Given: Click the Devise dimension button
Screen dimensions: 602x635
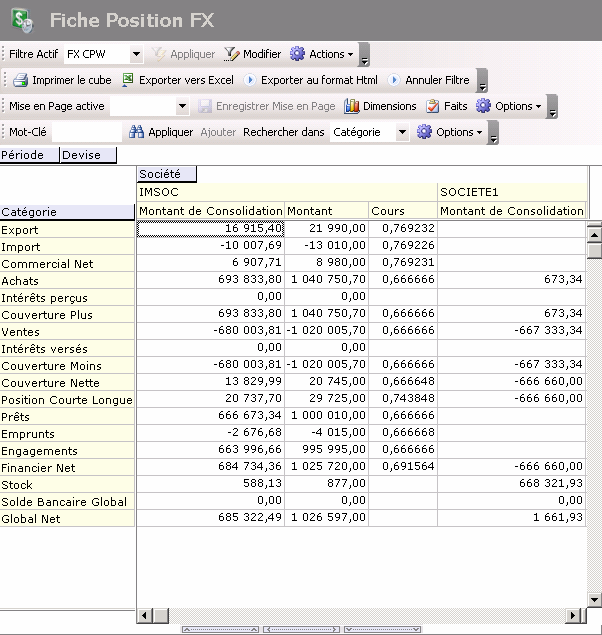Looking at the screenshot, I should pyautogui.click(x=88, y=155).
